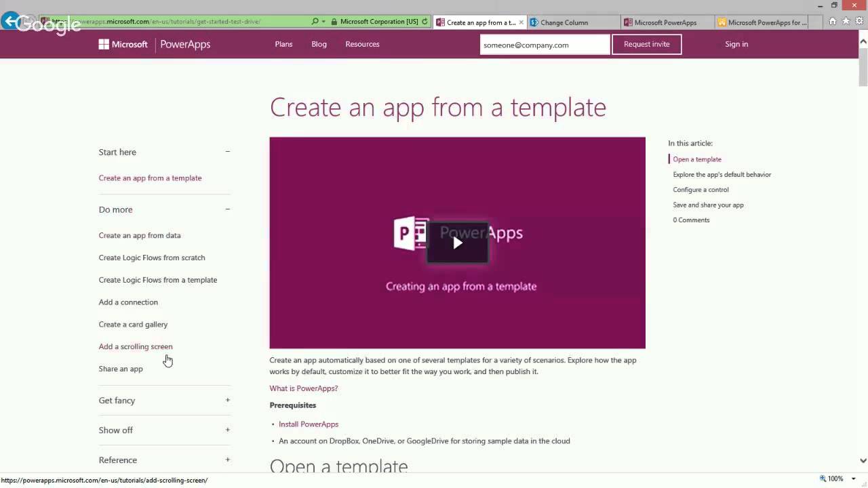Switch to the Change Column tab
Viewport: 868px width, 488px height.
pos(573,22)
